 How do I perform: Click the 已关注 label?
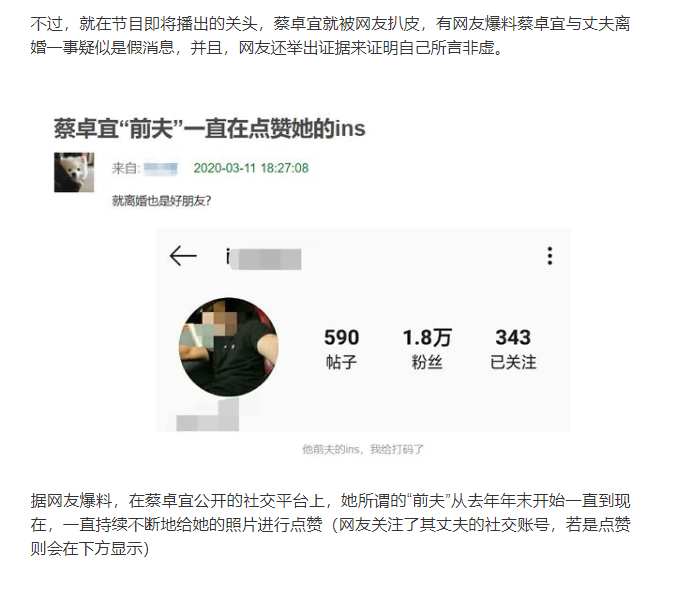(513, 362)
